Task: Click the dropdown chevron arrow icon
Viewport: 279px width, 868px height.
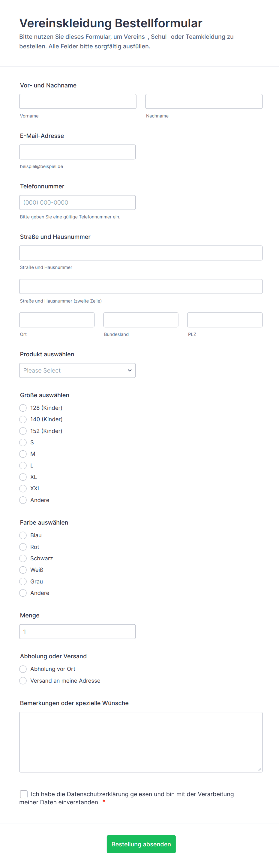Action: [x=130, y=370]
